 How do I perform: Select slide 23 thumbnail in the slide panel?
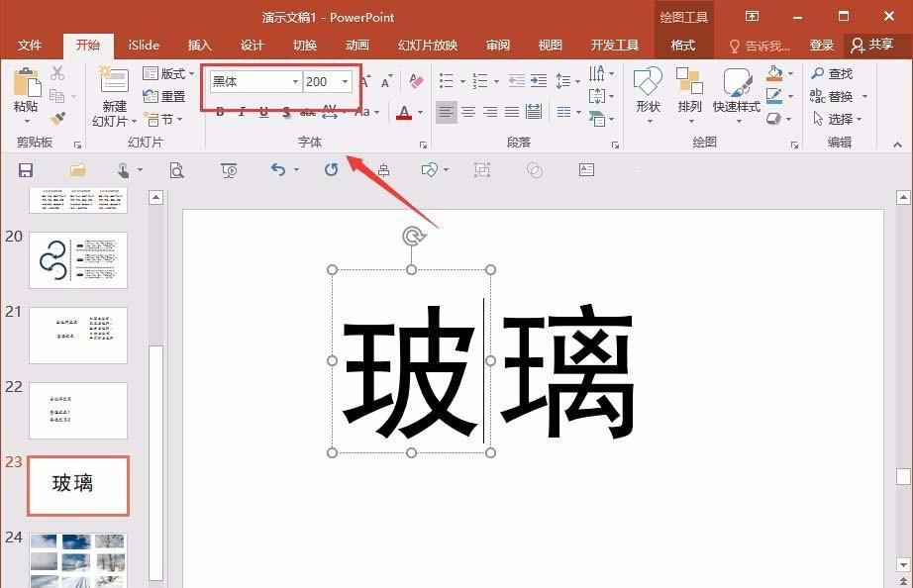point(78,485)
